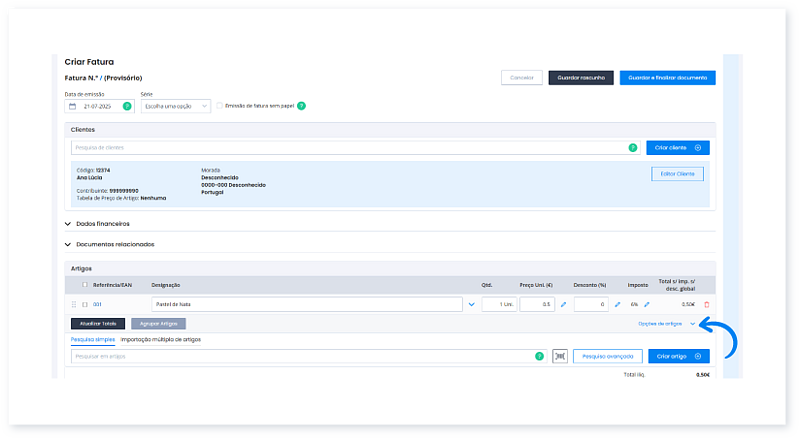Image resolution: width=800 pixels, height=439 pixels.
Task: Tick the checkbox for article 001
Action: point(85,304)
